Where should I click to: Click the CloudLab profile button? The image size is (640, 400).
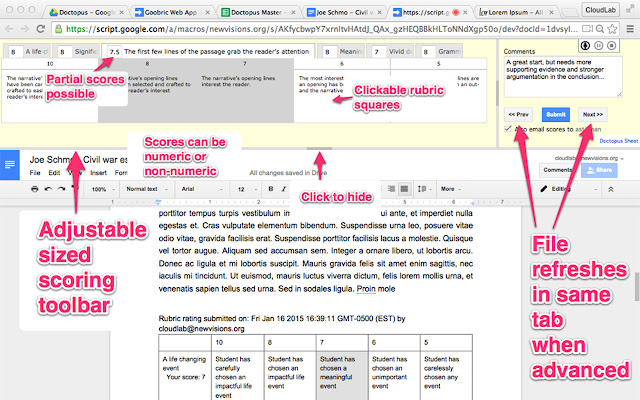pos(600,10)
